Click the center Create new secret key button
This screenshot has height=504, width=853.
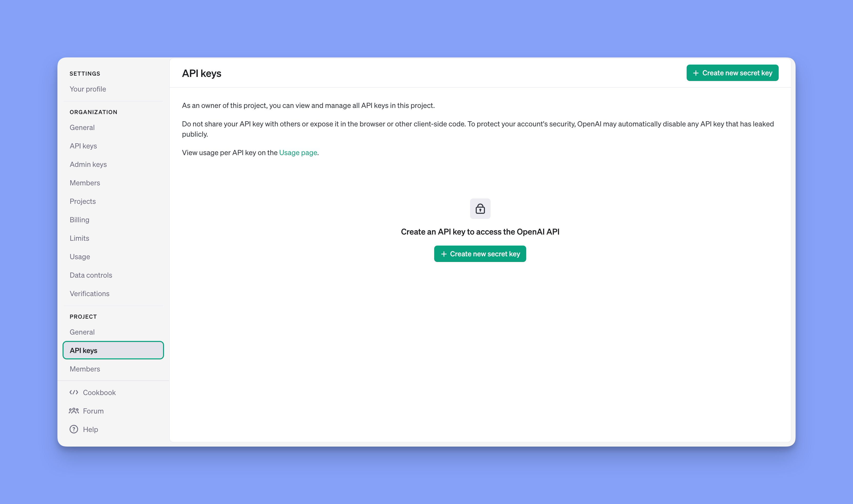(x=479, y=253)
